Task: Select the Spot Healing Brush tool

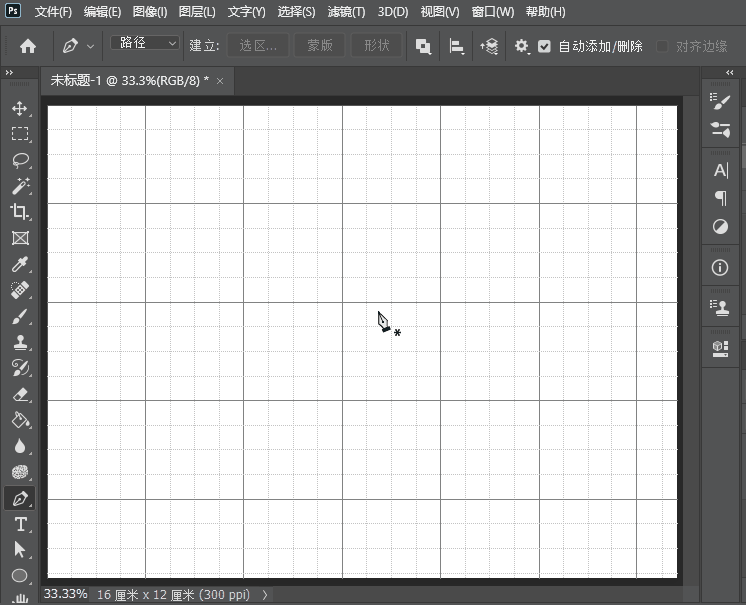Action: (20, 290)
